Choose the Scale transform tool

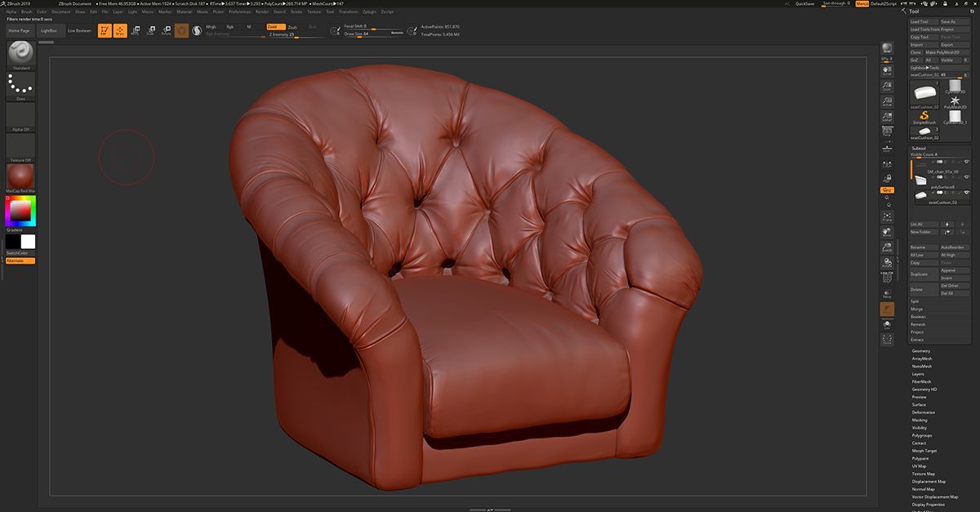pyautogui.click(x=150, y=30)
